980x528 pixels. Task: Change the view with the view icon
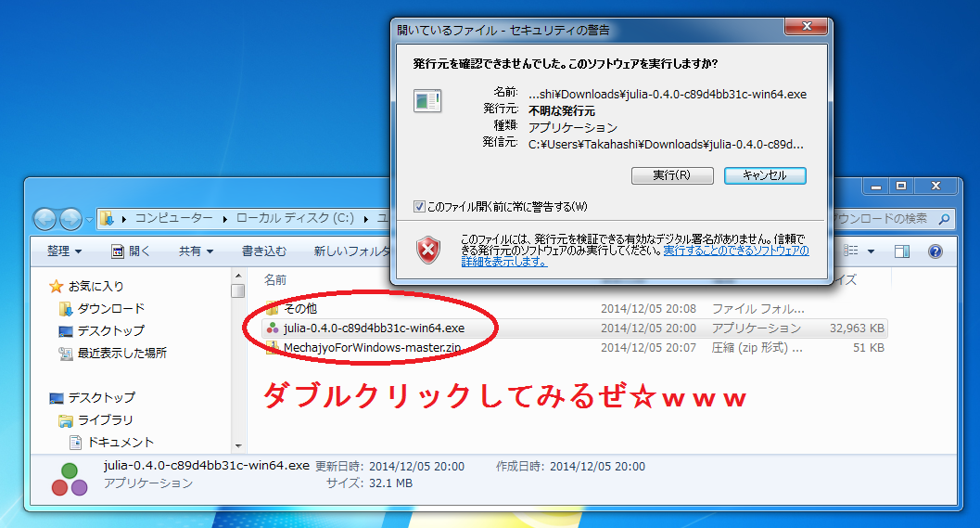click(850, 251)
